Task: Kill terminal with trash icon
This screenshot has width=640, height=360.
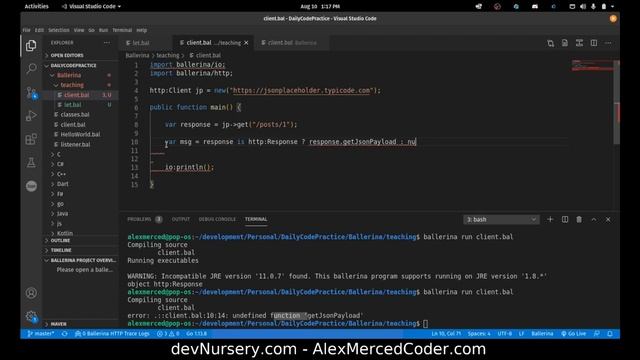Action: point(579,220)
